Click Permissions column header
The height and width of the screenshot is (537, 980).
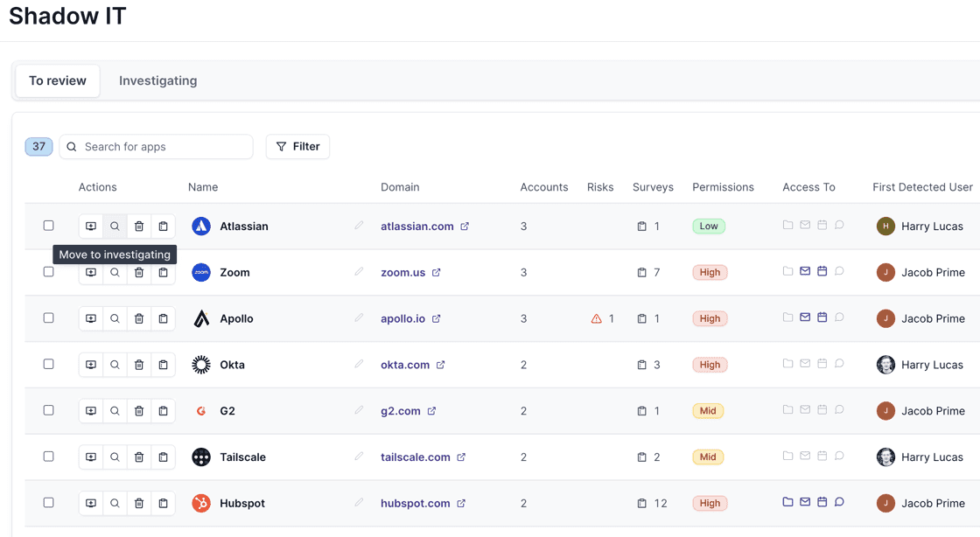click(723, 186)
